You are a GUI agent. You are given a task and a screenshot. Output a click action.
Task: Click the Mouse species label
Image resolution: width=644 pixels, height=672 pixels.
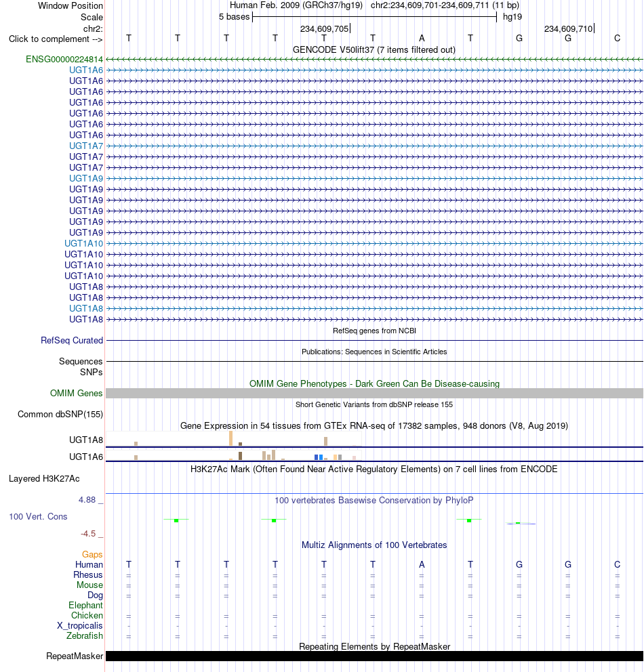tap(89, 585)
